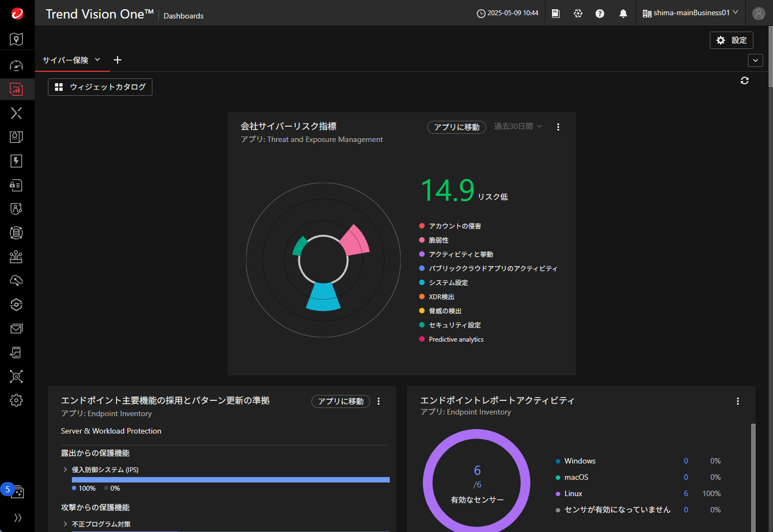Open the email envelope sidebar icon
773x532 pixels.
pos(16,329)
